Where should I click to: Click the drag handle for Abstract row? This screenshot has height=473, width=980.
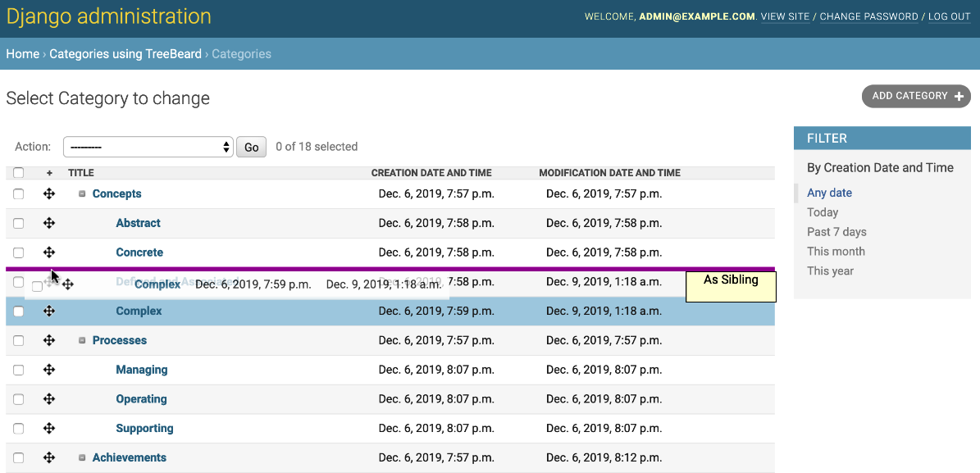tap(49, 223)
